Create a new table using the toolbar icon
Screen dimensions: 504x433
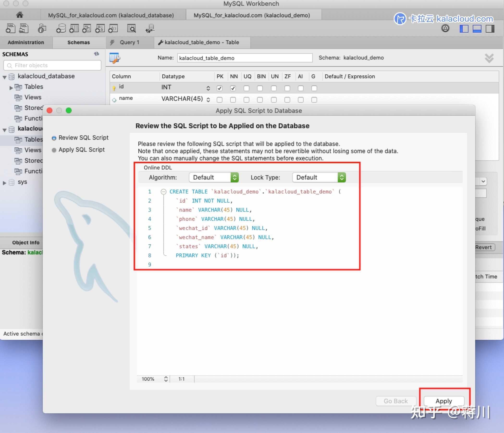tap(74, 28)
